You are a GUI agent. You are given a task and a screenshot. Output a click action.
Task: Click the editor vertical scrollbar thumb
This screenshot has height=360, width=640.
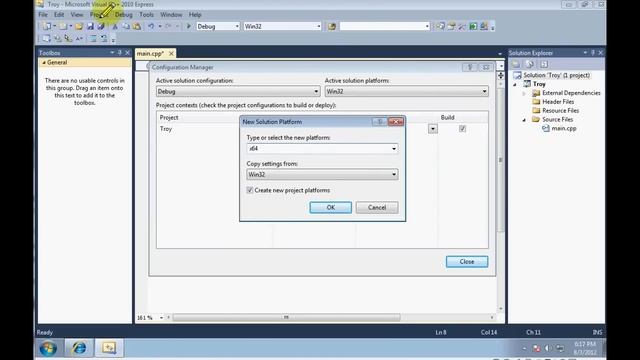click(x=500, y=160)
